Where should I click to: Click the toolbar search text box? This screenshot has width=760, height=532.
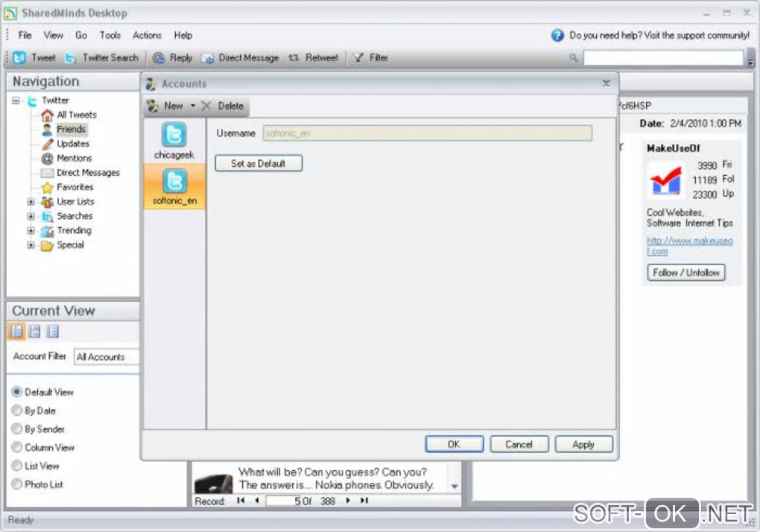click(663, 57)
